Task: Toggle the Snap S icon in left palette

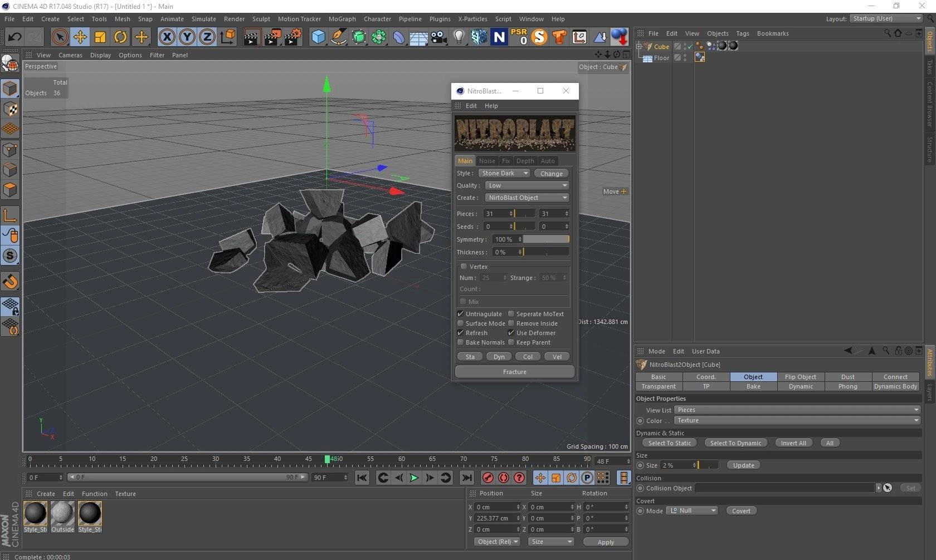Action: pyautogui.click(x=10, y=256)
